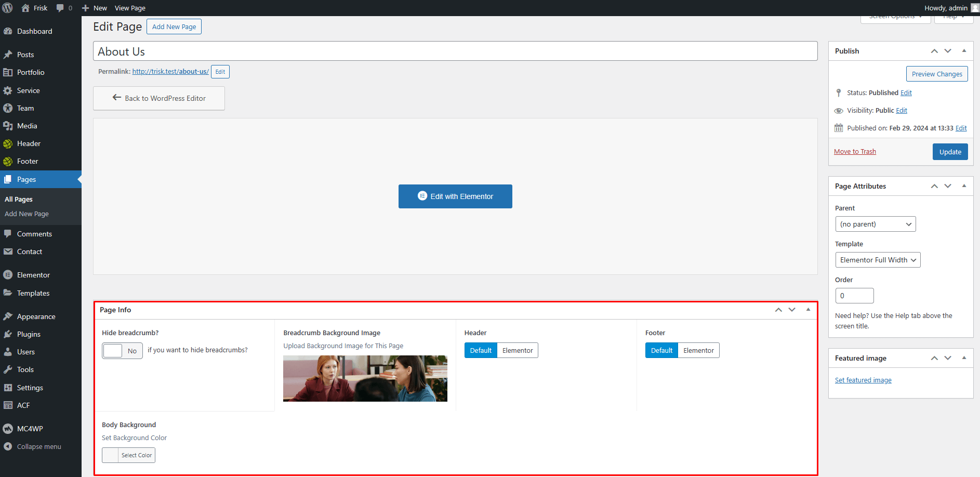Go to Add New Page submenu item
The width and height of the screenshot is (980, 477).
click(x=27, y=214)
